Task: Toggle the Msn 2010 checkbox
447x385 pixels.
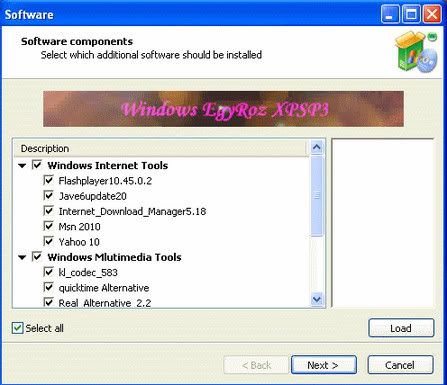Action: (x=49, y=226)
